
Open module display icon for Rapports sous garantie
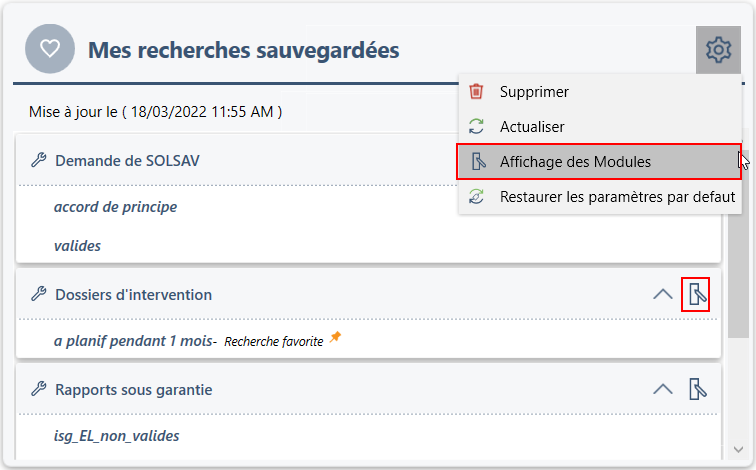point(698,389)
